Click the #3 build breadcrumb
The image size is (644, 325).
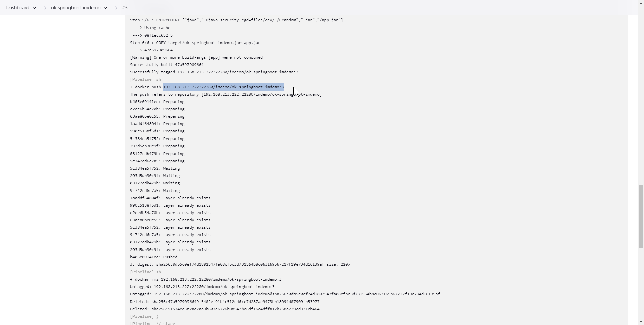125,8
